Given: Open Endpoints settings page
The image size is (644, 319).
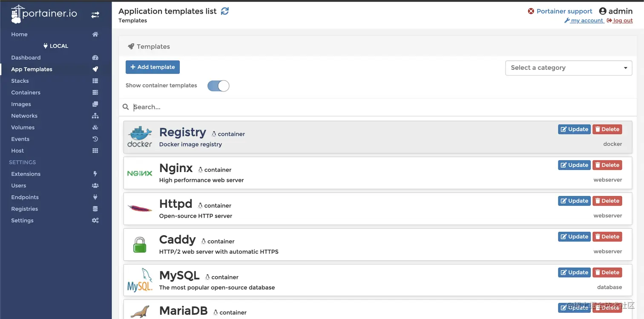Looking at the screenshot, I should pyautogui.click(x=25, y=197).
